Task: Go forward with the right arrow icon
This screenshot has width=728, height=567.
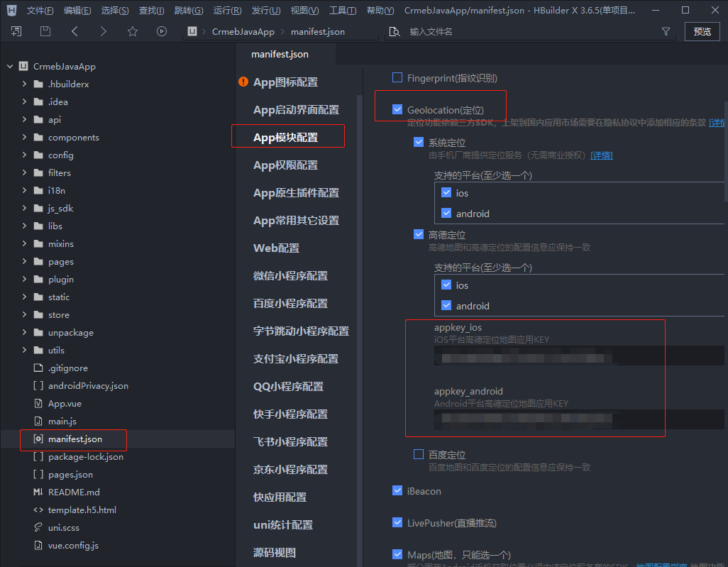Action: point(103,31)
